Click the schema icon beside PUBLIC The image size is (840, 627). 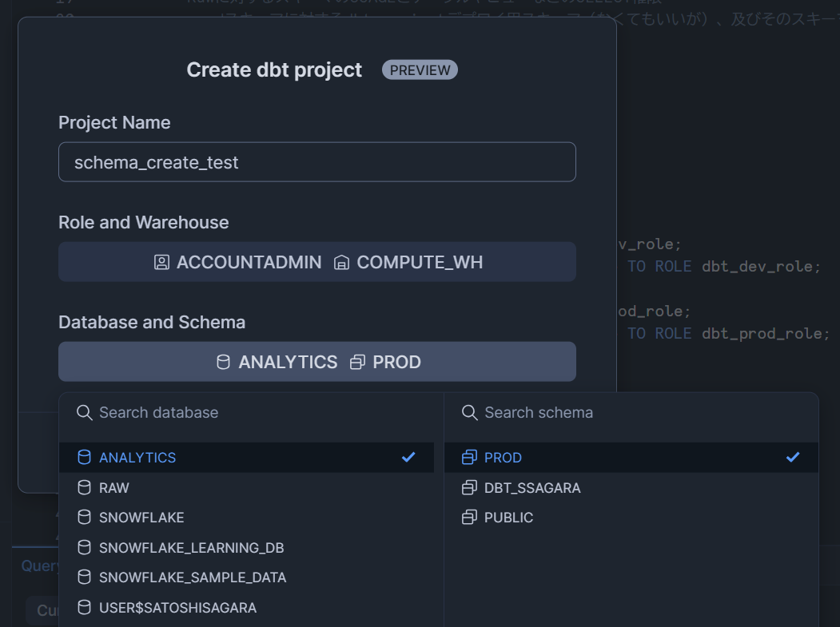[469, 518]
